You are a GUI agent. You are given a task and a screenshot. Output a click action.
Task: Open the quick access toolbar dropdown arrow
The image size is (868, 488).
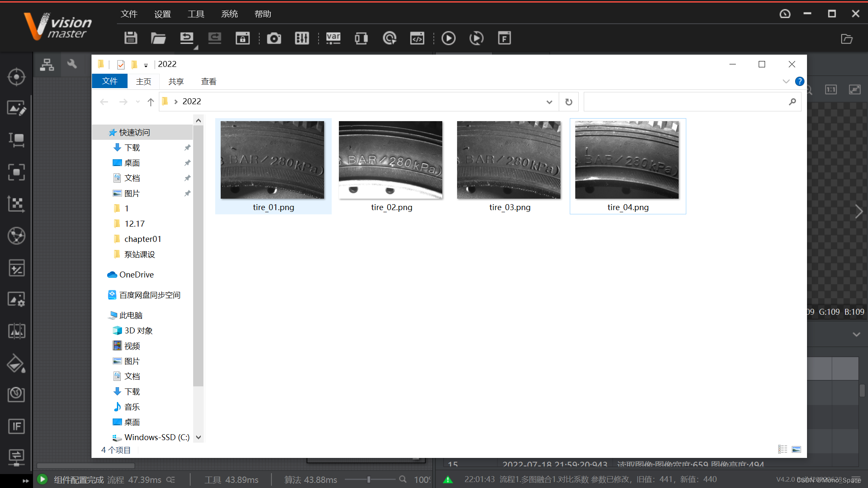coord(146,65)
